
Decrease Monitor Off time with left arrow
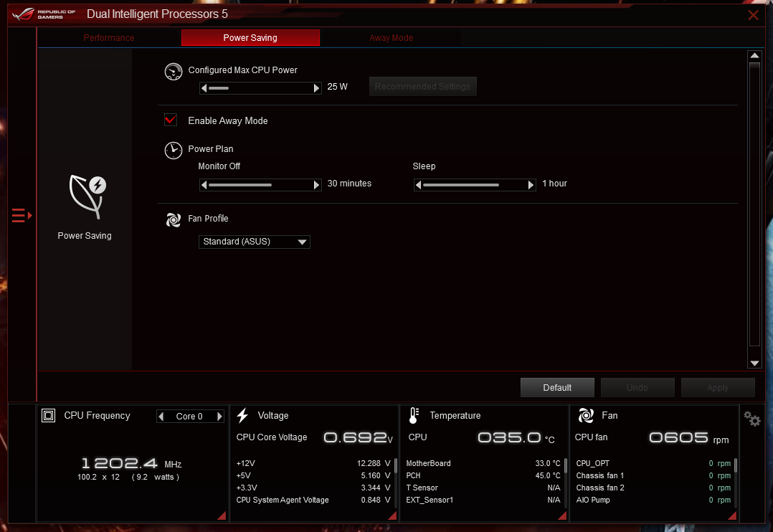pos(204,185)
